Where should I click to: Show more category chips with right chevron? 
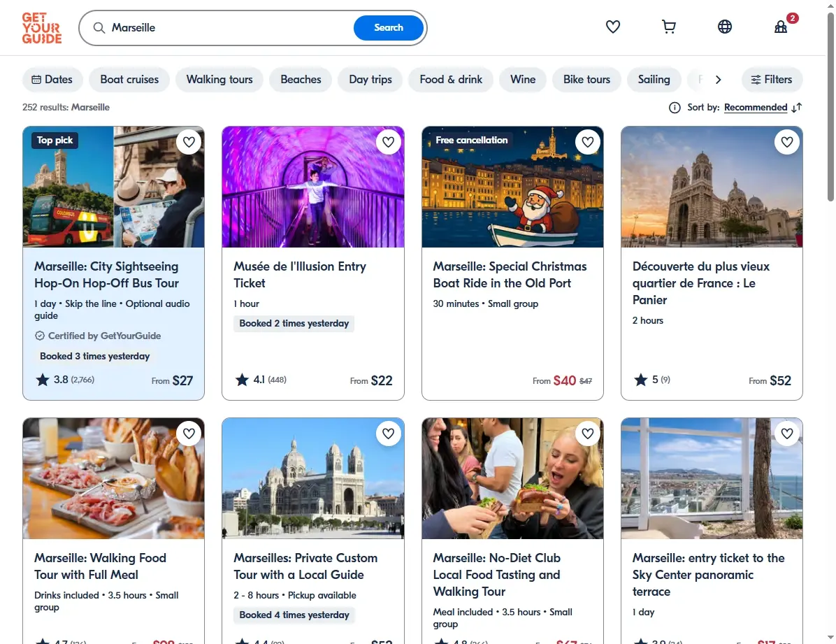[x=718, y=80]
